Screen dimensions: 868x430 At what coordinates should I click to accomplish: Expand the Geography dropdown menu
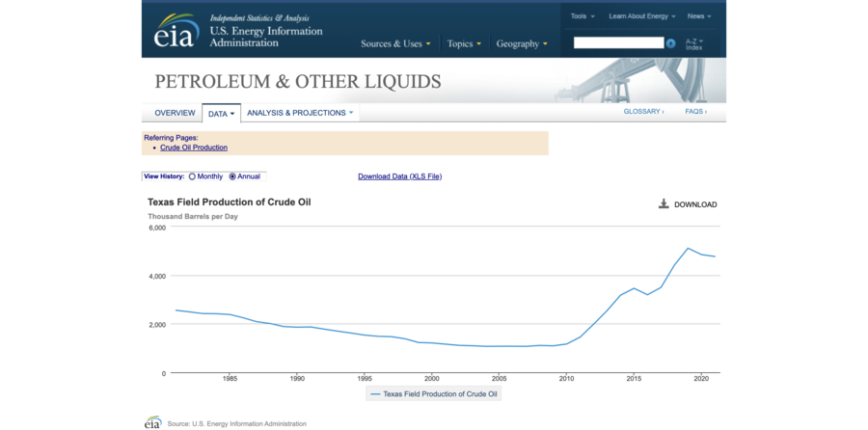521,43
